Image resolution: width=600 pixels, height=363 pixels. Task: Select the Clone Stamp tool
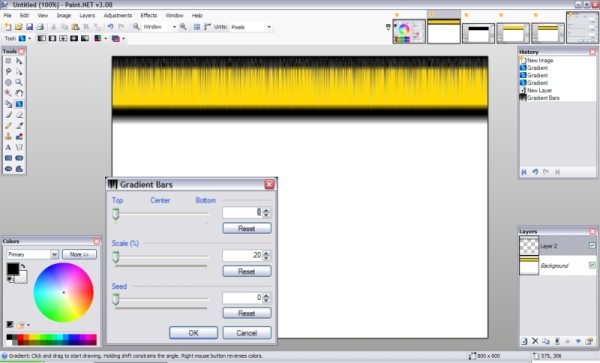[x=8, y=137]
